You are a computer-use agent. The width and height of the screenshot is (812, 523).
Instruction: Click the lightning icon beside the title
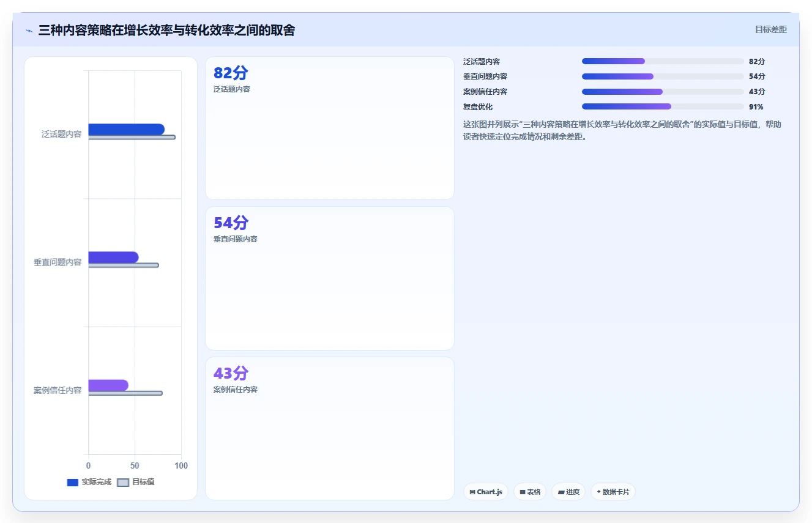tap(29, 31)
